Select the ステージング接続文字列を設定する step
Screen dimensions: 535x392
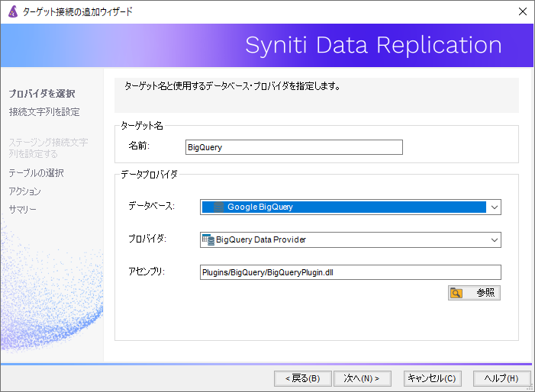click(x=48, y=148)
